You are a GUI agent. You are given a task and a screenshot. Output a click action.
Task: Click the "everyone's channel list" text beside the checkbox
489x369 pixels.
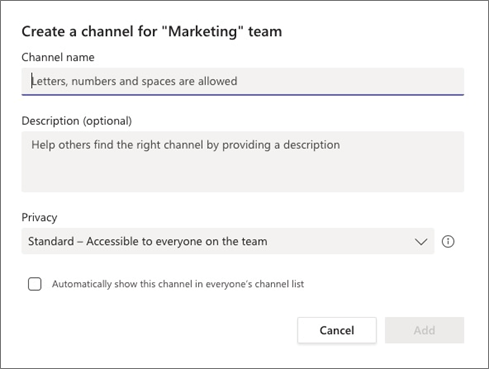click(x=255, y=284)
